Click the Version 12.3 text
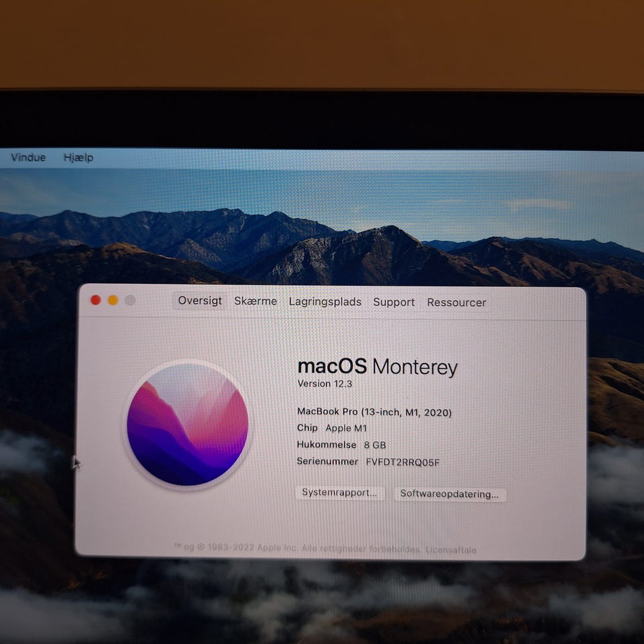Screen dimensions: 644x644 pos(325,384)
